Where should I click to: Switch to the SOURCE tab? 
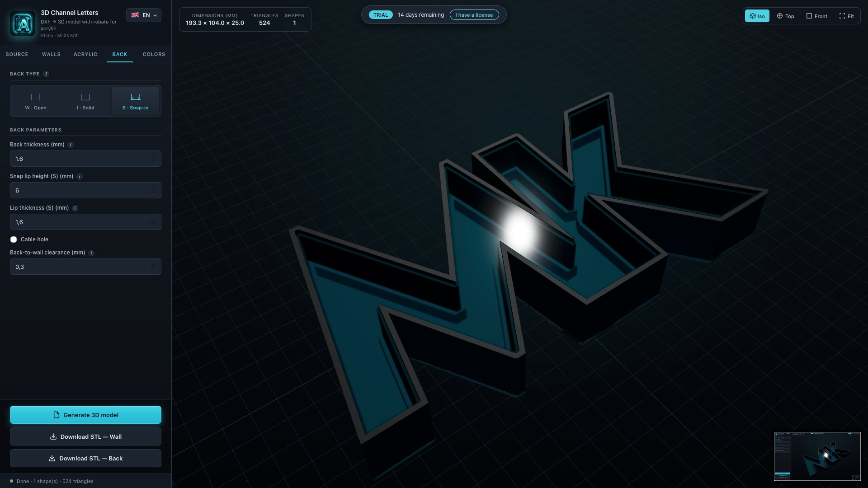coord(17,54)
